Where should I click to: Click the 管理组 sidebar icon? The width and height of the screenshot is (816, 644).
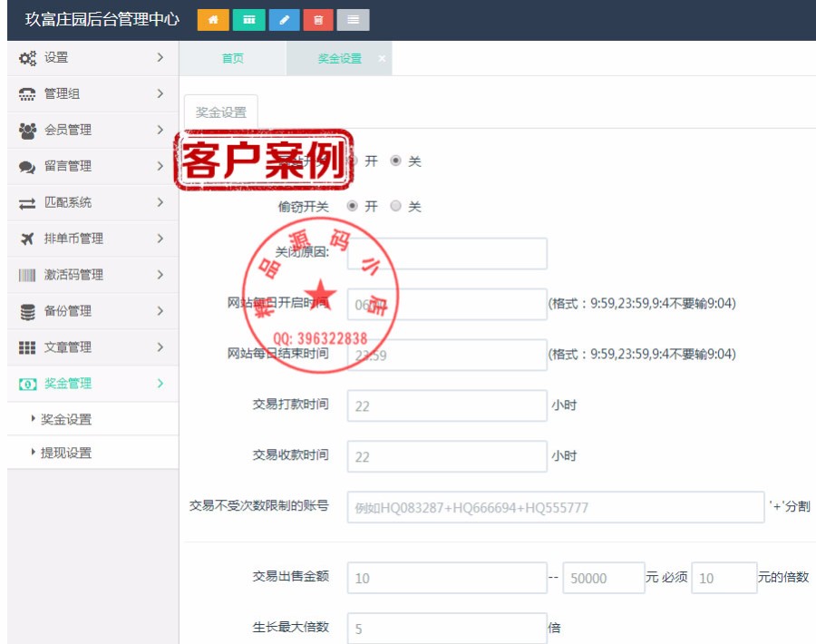pyautogui.click(x=27, y=94)
